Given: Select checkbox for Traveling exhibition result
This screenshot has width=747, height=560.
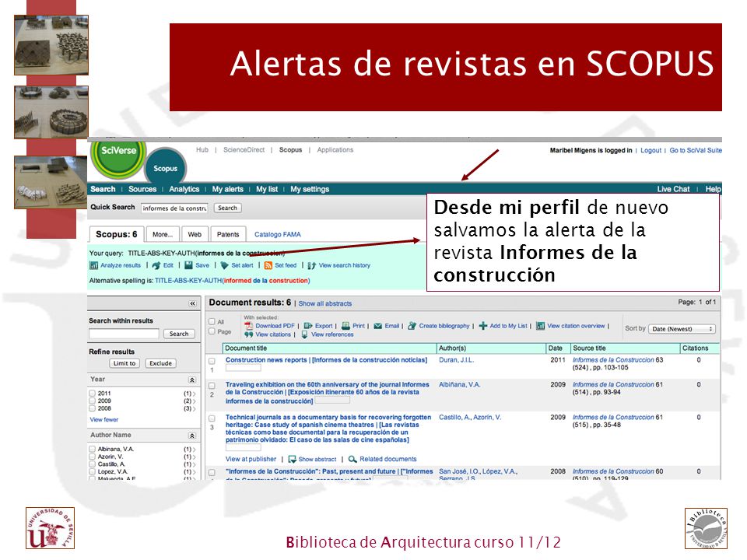Looking at the screenshot, I should pos(212,385).
